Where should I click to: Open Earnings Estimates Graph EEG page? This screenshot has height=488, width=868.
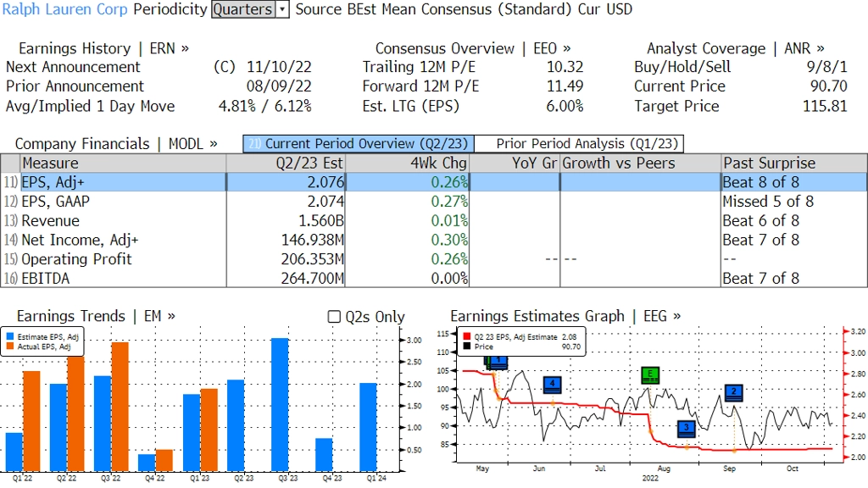565,316
